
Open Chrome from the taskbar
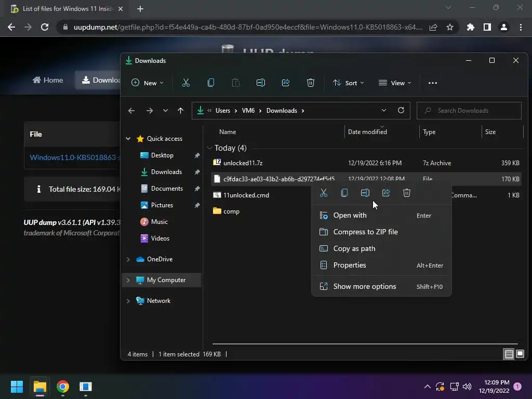pos(63,387)
